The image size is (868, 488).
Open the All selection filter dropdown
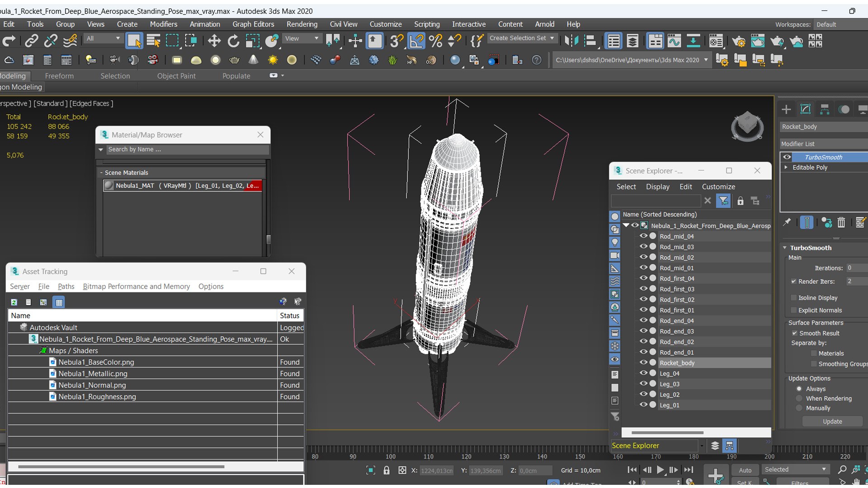(x=103, y=38)
